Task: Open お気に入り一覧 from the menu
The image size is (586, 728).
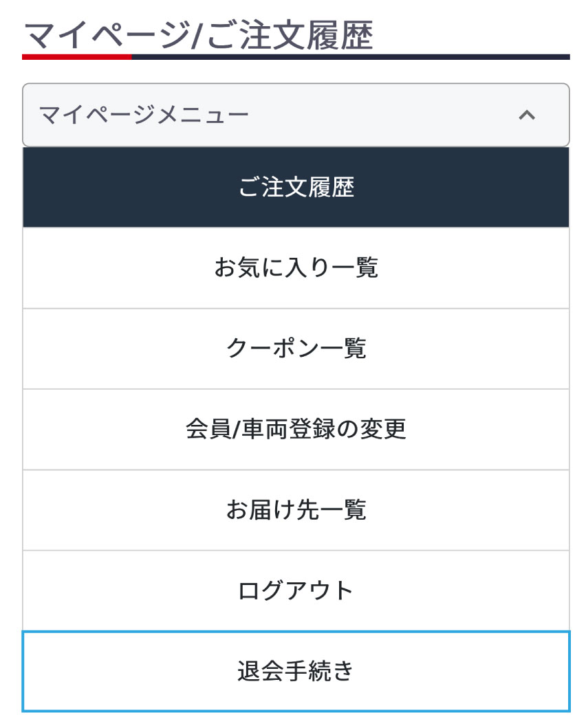Action: click(296, 267)
